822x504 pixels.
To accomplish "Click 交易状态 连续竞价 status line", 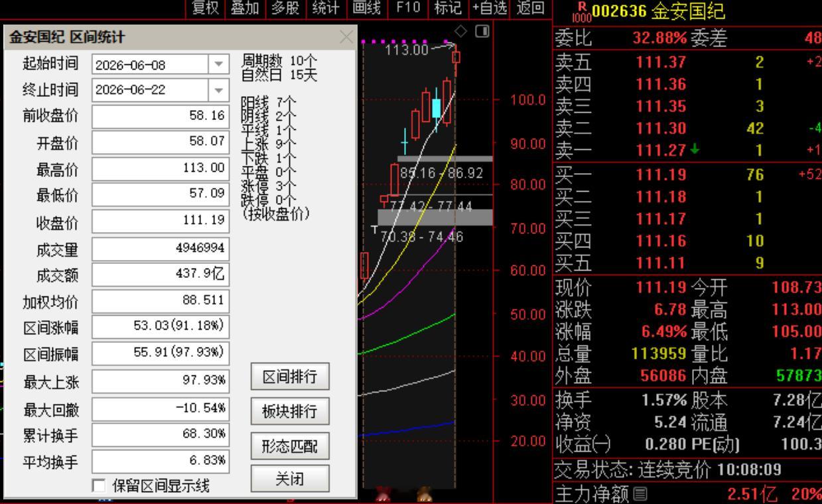I will tap(667, 470).
